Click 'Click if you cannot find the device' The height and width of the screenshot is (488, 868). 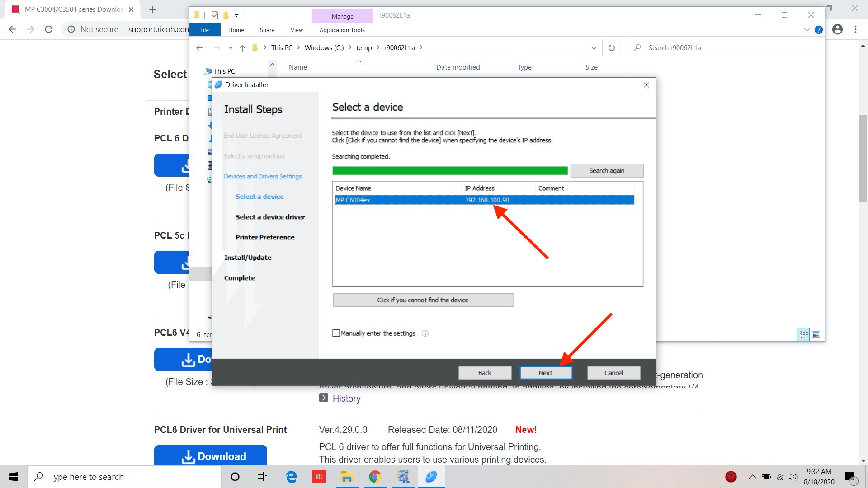(x=423, y=300)
